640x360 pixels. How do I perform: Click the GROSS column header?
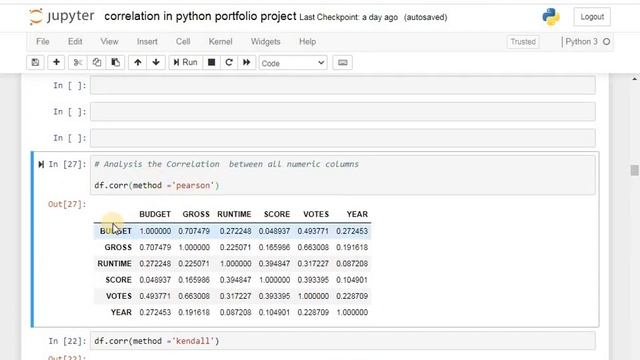point(196,214)
